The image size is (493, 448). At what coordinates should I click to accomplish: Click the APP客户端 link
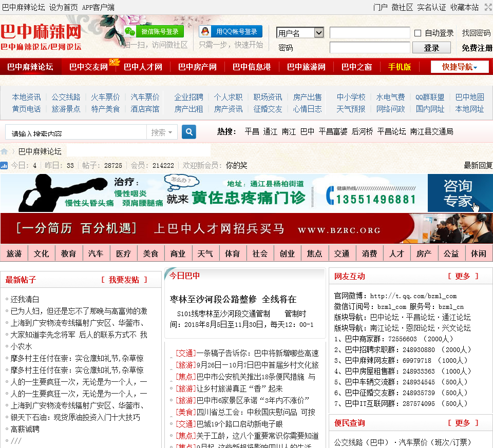tap(98, 7)
